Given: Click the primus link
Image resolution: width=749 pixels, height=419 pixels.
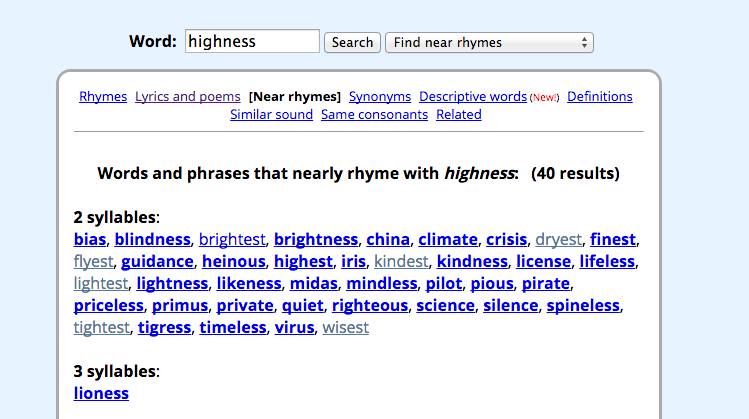Looking at the screenshot, I should pyautogui.click(x=180, y=305).
